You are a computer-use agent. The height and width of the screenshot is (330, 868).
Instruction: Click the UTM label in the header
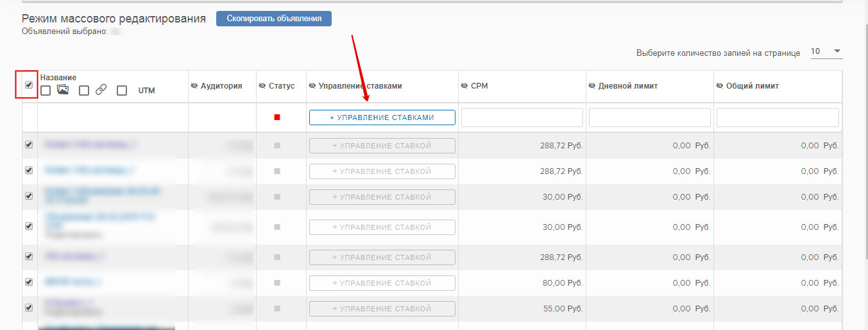point(146,91)
